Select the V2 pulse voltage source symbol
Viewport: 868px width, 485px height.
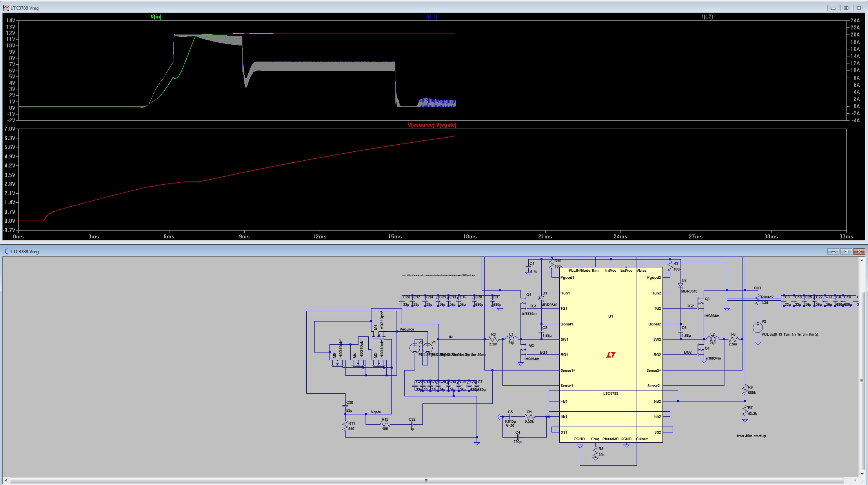pyautogui.click(x=758, y=327)
